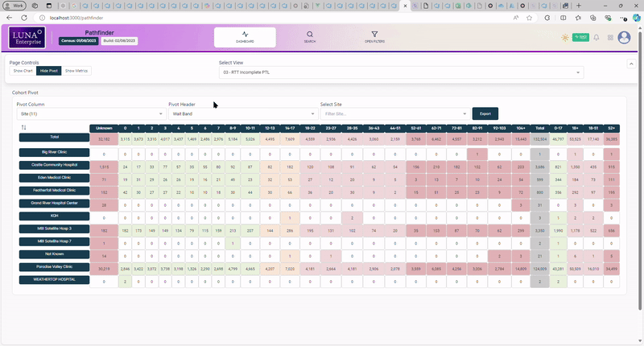This screenshot has height=346, width=644.
Task: Click the Search magnifier icon
Action: [310, 35]
